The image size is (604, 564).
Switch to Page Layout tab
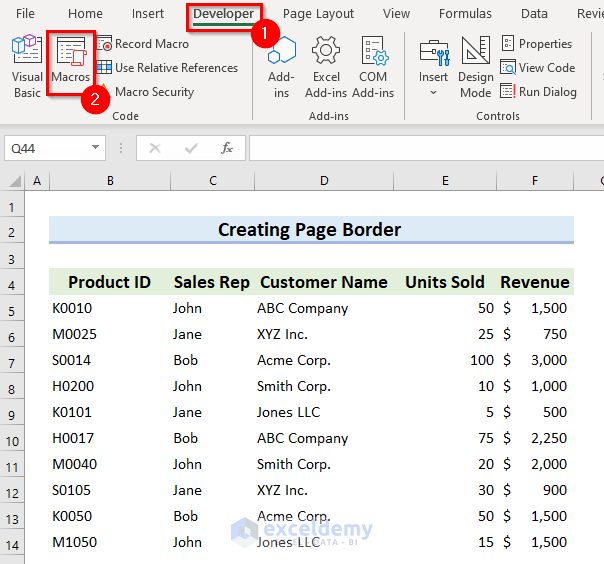point(318,14)
